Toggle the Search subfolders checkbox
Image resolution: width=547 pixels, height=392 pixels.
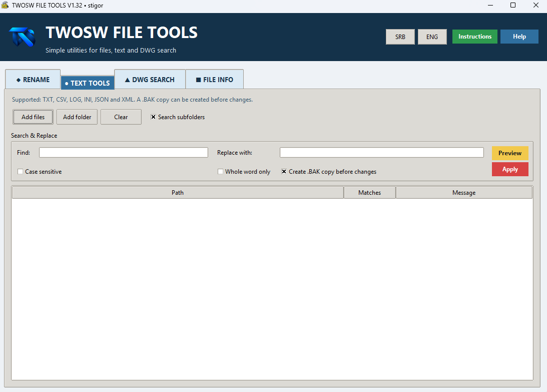(x=153, y=117)
